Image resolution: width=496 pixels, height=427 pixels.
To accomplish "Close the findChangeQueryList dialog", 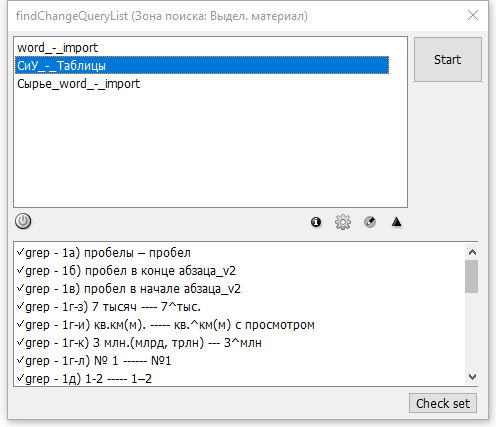I will pos(473,15).
